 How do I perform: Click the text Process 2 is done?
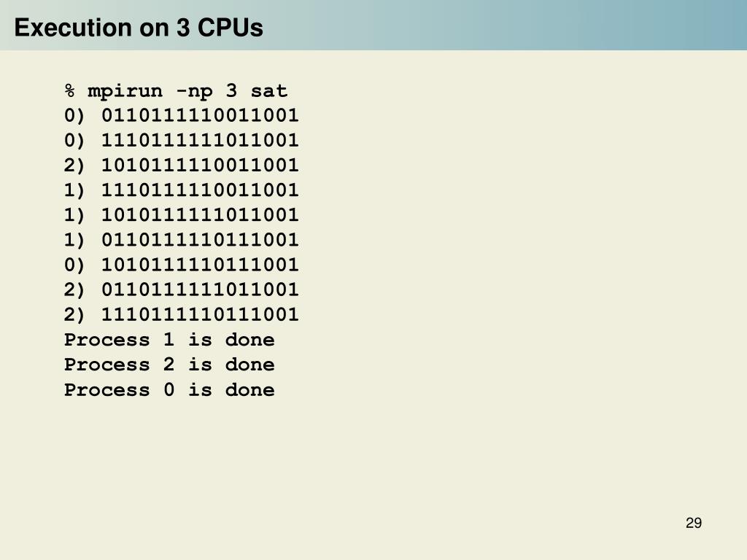[169, 365]
